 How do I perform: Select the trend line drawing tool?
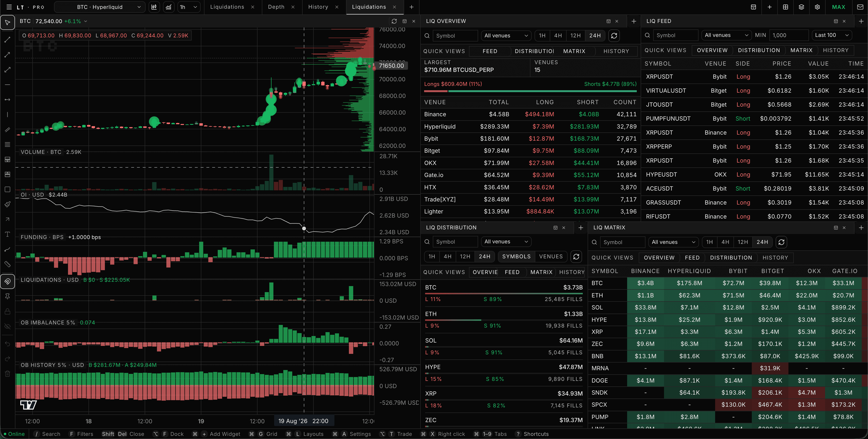7,40
